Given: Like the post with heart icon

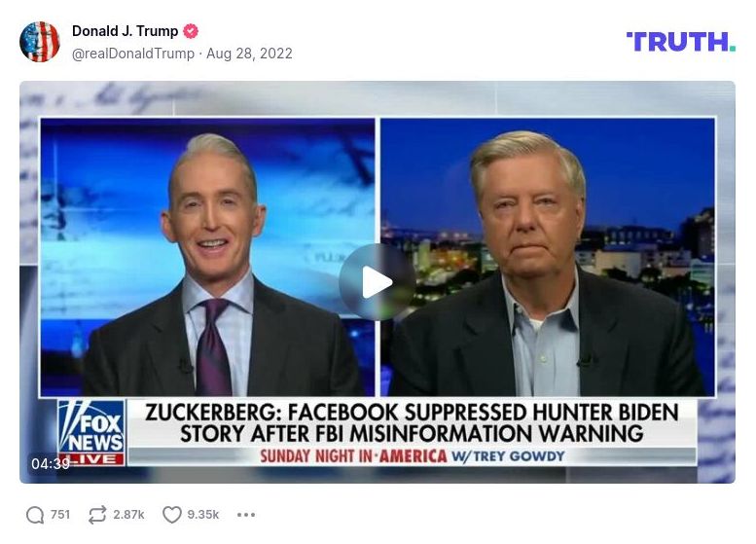Looking at the screenshot, I should tap(171, 515).
